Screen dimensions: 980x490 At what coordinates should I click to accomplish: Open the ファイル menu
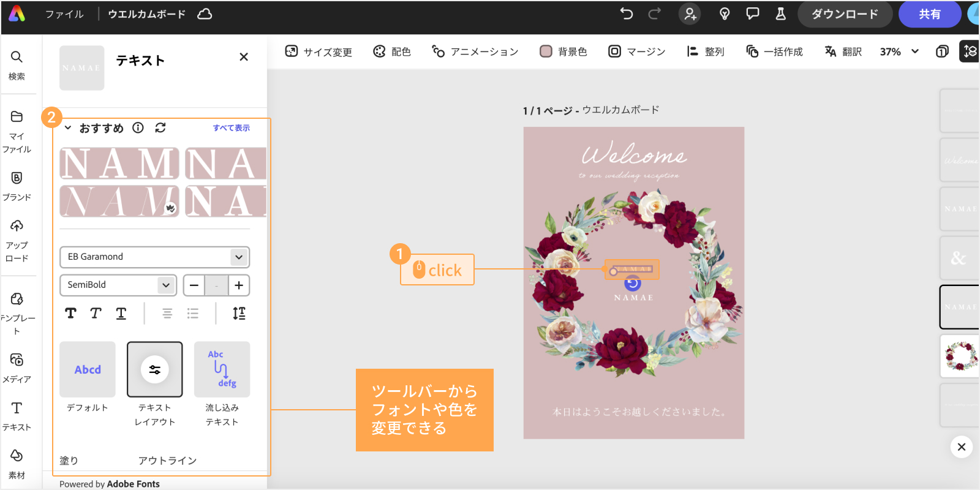pos(64,14)
